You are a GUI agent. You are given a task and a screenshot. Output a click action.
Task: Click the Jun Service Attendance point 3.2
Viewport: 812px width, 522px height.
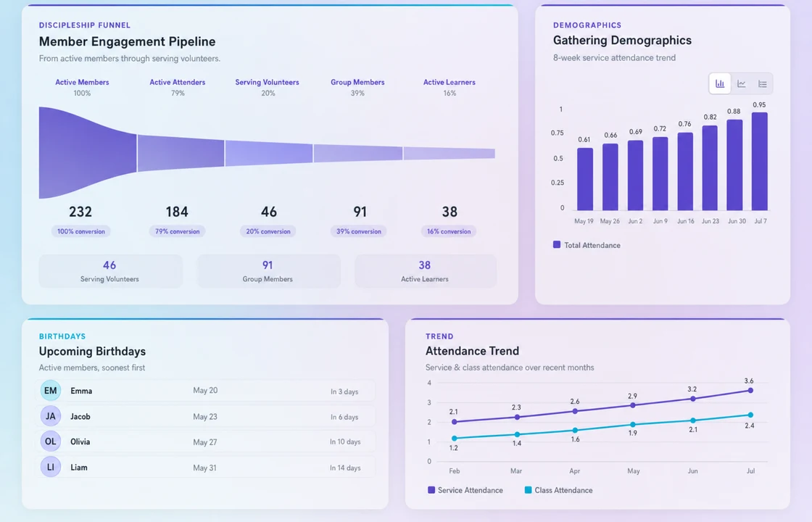pyautogui.click(x=693, y=399)
